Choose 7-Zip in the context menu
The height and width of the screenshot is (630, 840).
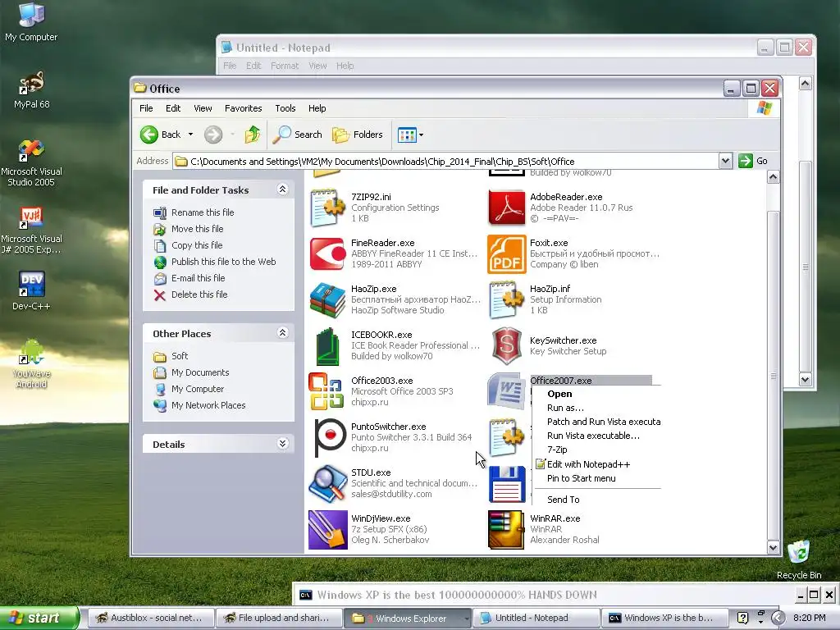pyautogui.click(x=557, y=450)
